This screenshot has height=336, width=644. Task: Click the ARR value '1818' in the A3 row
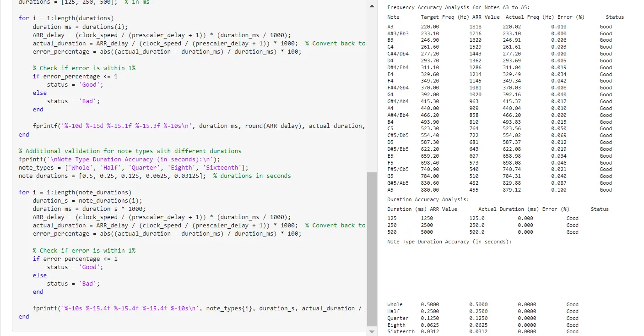pyautogui.click(x=475, y=27)
